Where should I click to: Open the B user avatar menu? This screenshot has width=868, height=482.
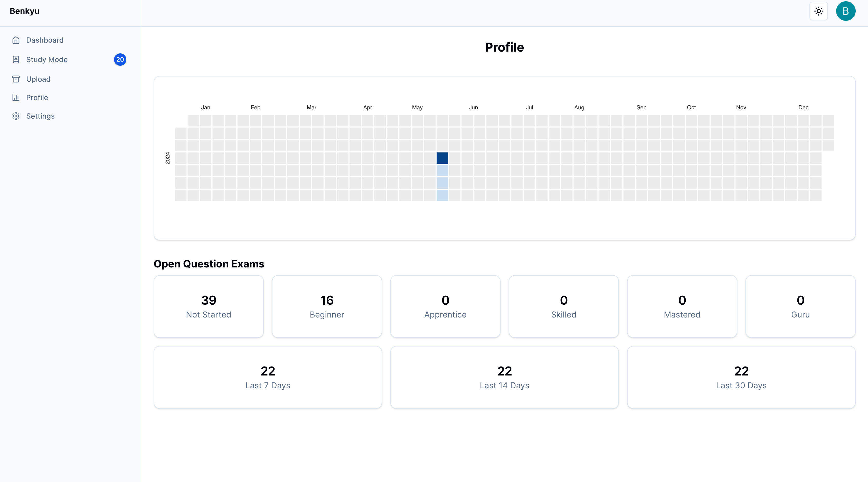(845, 11)
